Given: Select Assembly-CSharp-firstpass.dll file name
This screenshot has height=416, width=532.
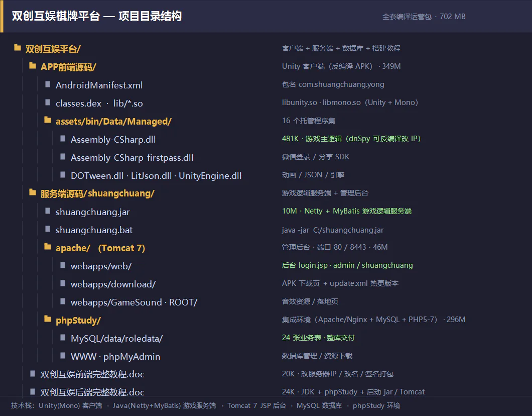Looking at the screenshot, I should pyautogui.click(x=132, y=158).
